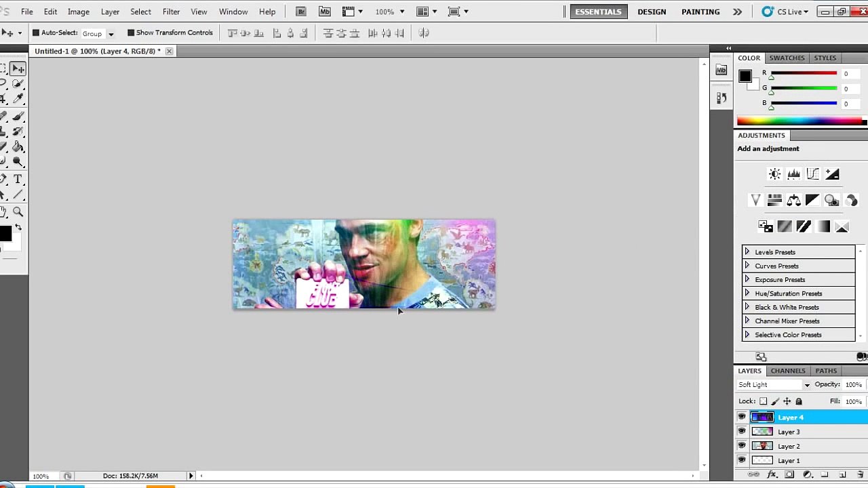868x488 pixels.
Task: Select the Type tool in the toolbox
Action: click(x=18, y=180)
